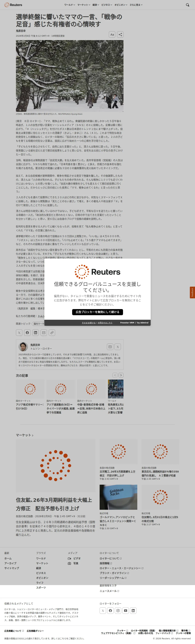Expand the オピニオン navigation menu
The height and width of the screenshot is (644, 195).
pyautogui.click(x=121, y=5)
